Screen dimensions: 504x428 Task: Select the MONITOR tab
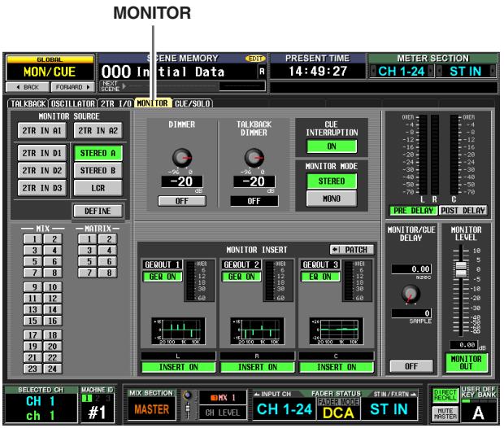click(x=153, y=103)
